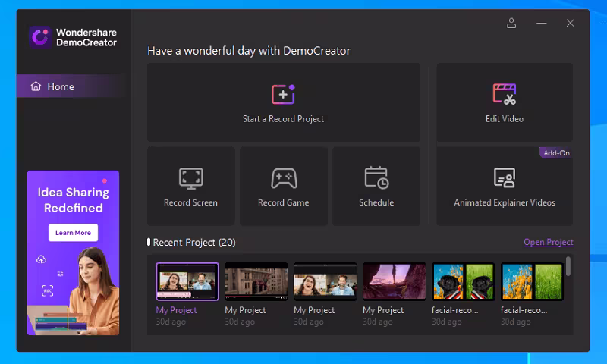Select the Record Screen monitor icon
The width and height of the screenshot is (607, 364).
pyautogui.click(x=191, y=178)
